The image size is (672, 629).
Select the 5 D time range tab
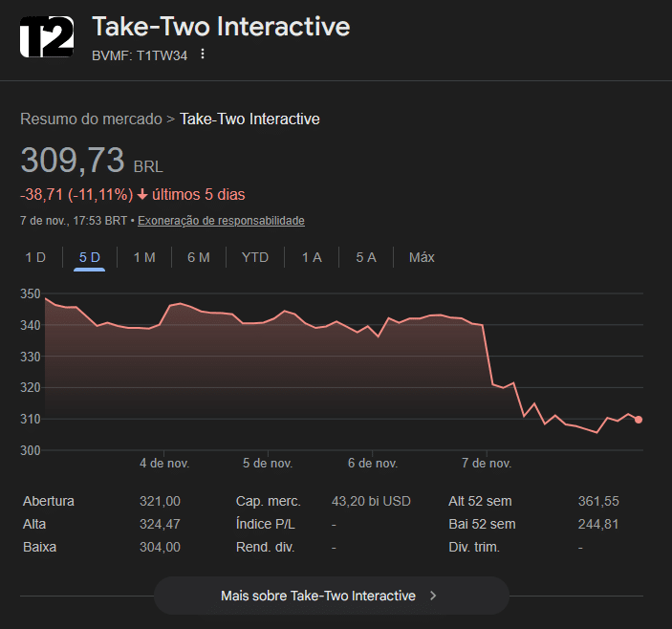point(90,257)
